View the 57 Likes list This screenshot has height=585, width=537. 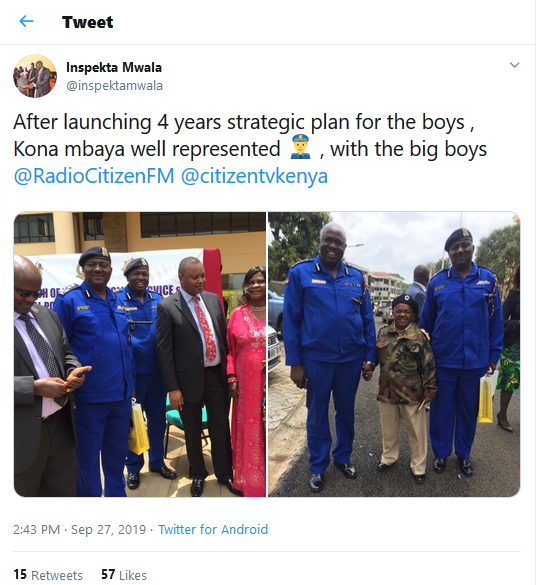[124, 575]
